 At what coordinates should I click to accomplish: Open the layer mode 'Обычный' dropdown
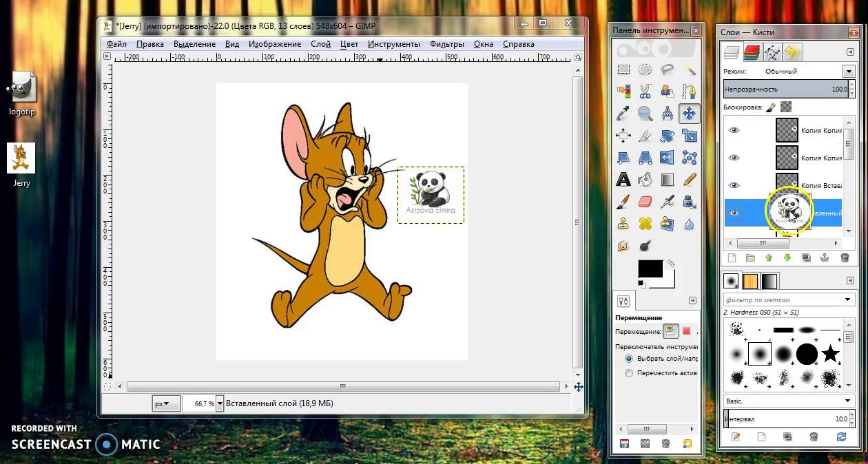point(848,72)
